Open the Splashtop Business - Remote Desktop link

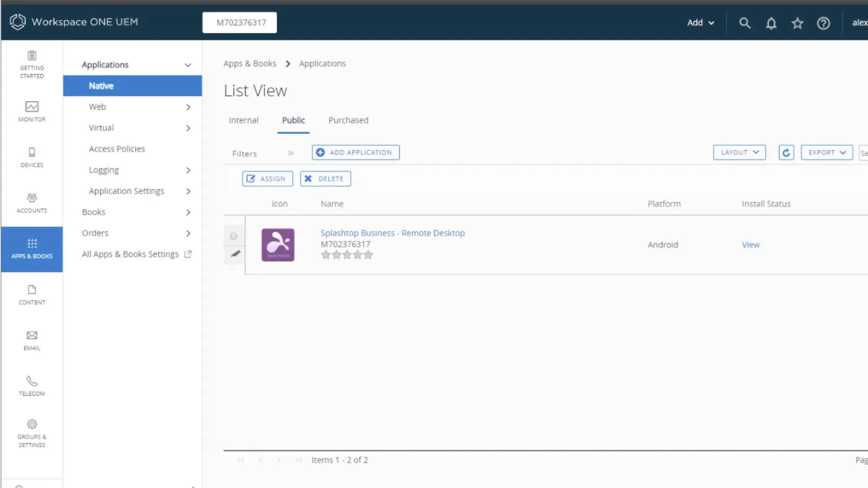392,233
